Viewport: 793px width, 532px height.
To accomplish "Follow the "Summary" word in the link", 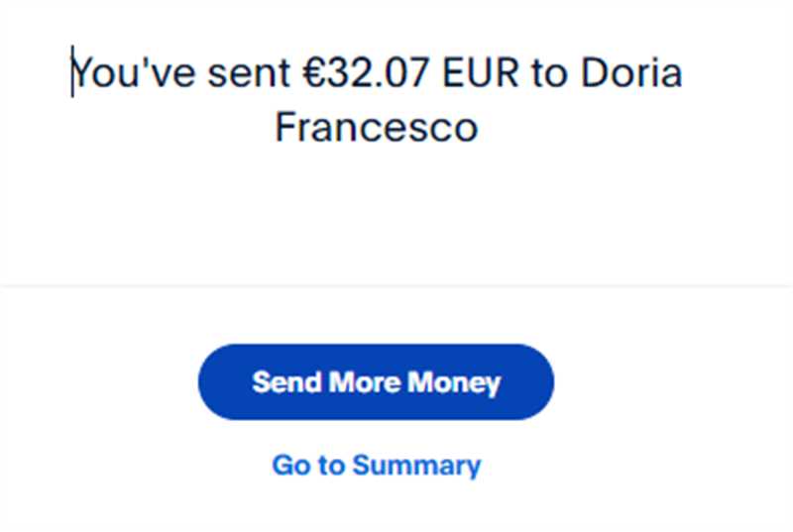I will 417,465.
